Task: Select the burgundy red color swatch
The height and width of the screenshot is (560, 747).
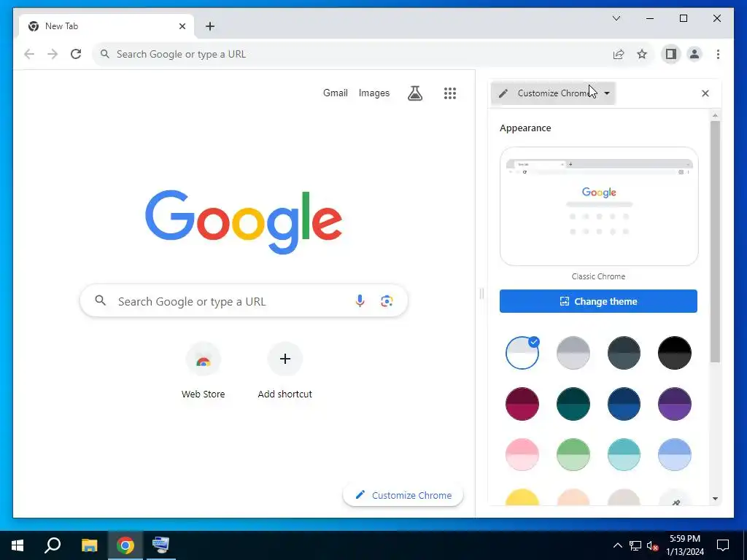Action: click(522, 404)
